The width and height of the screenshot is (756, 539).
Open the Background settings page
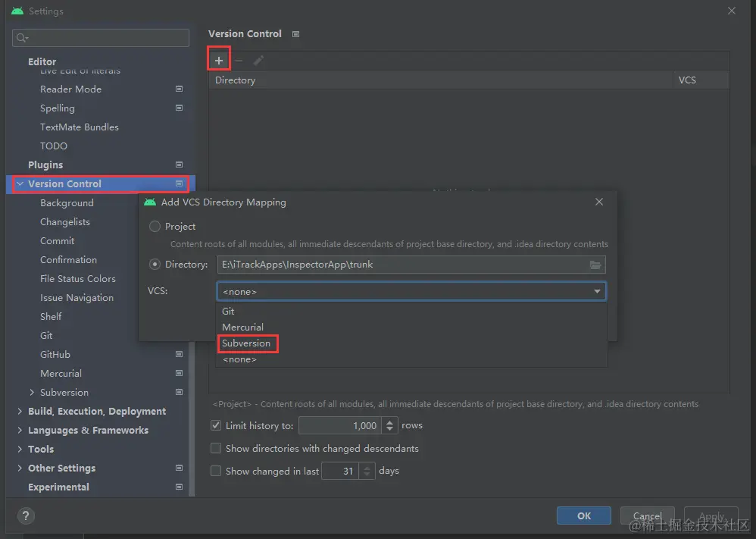click(67, 202)
